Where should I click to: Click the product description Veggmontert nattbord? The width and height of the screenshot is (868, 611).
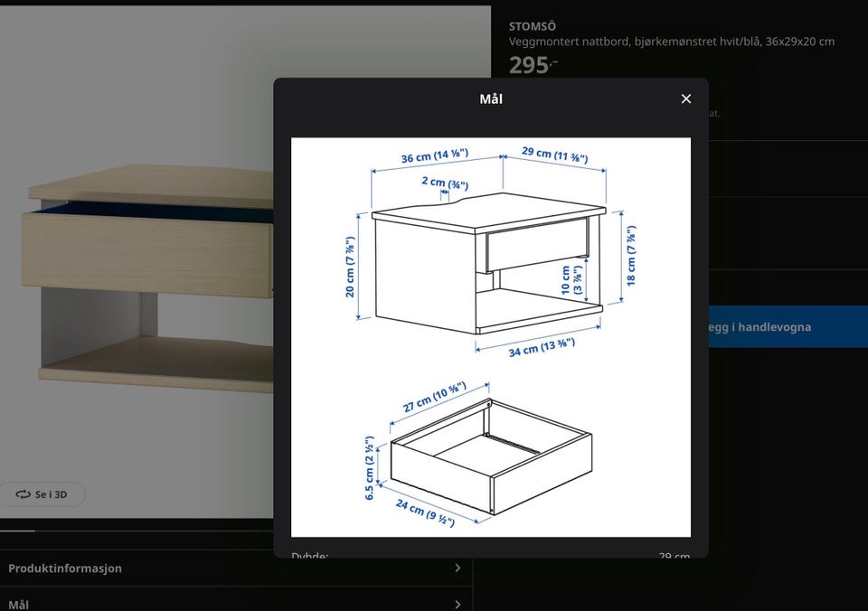(672, 42)
